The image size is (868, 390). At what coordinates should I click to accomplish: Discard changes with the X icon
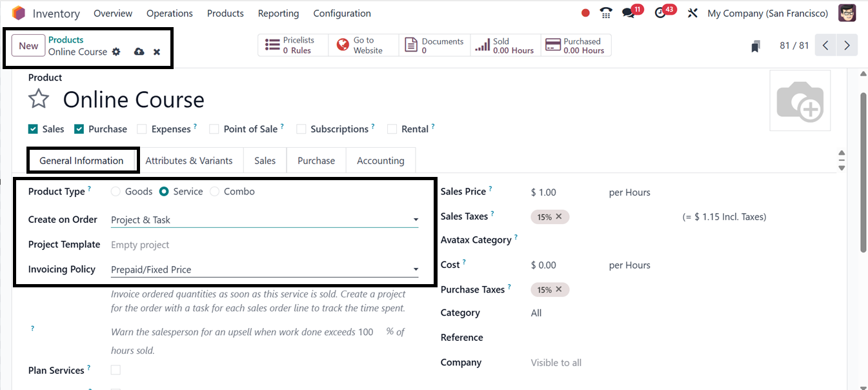pos(157,52)
